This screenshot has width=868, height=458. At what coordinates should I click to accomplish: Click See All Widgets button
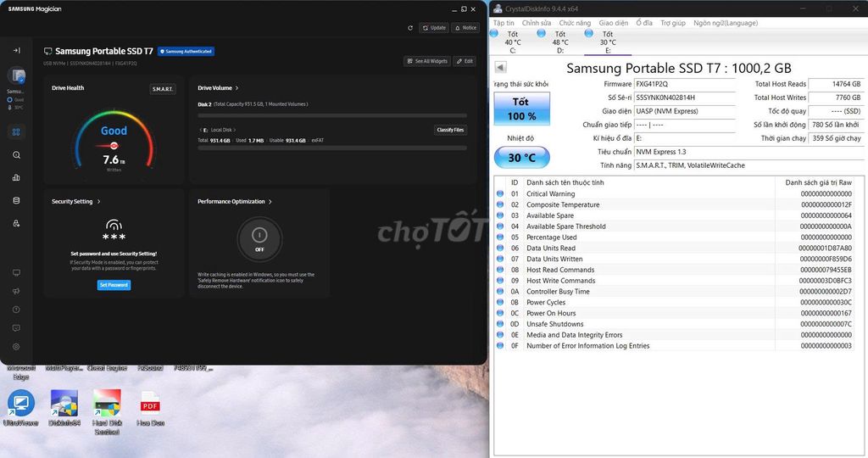coord(427,61)
